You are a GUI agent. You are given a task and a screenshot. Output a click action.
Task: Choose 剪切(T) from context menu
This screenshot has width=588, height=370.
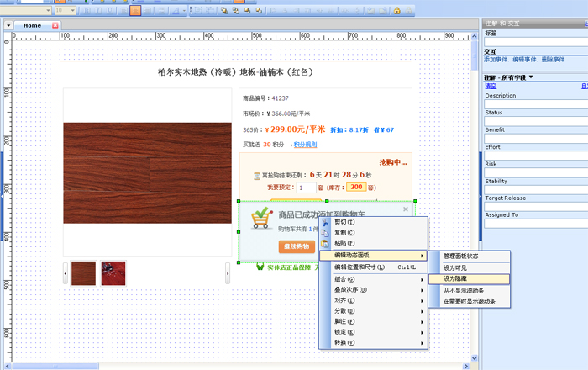click(x=374, y=222)
